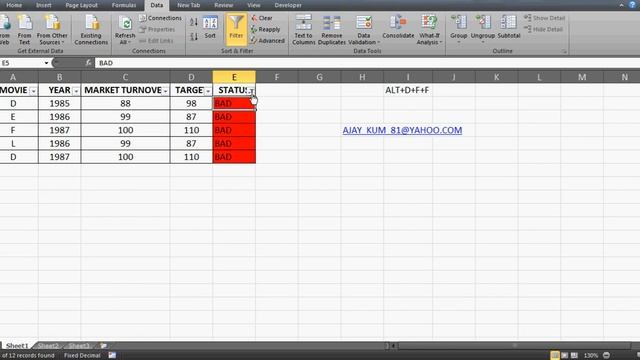Expand the Name Box dropdown

coord(46,63)
